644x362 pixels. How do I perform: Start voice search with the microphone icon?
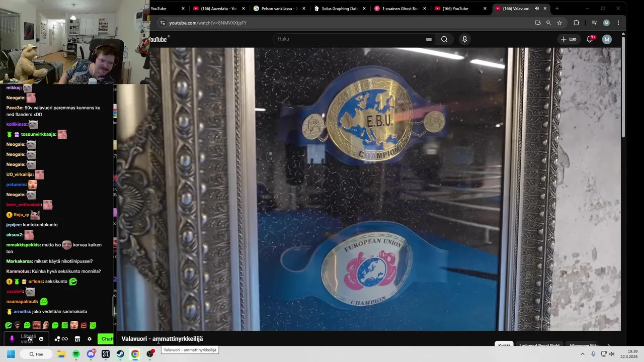pyautogui.click(x=464, y=39)
